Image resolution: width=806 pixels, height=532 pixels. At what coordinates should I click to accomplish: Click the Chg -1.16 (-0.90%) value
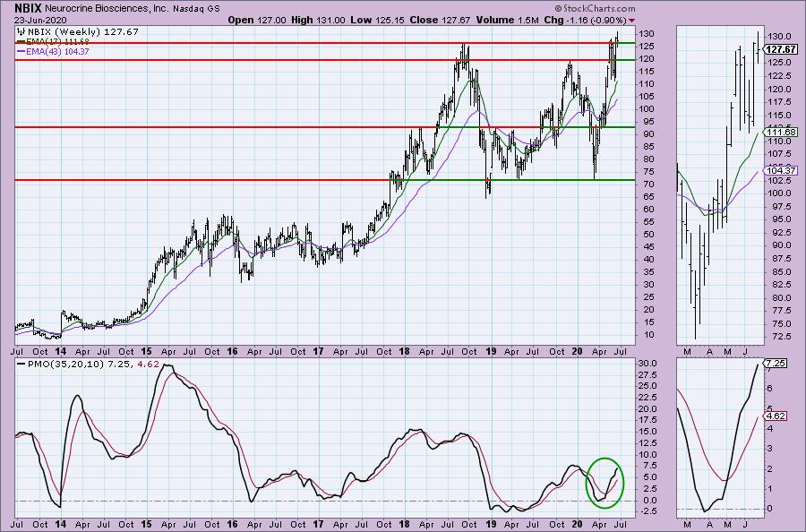click(x=585, y=20)
